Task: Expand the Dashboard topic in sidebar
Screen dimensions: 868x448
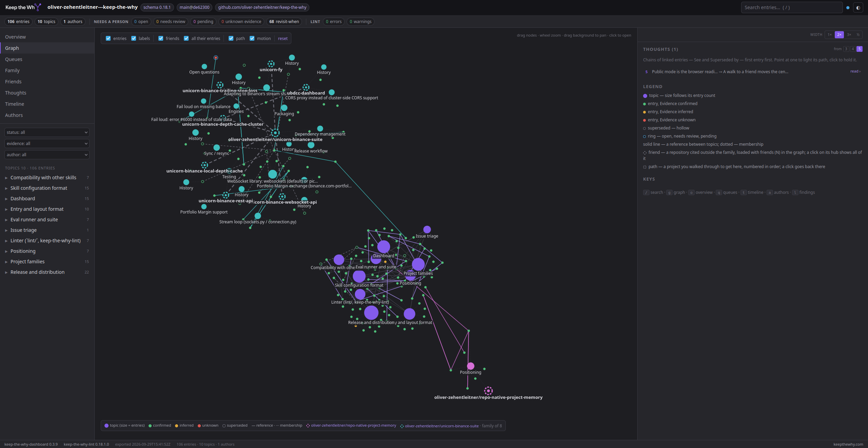Action: (x=47, y=199)
